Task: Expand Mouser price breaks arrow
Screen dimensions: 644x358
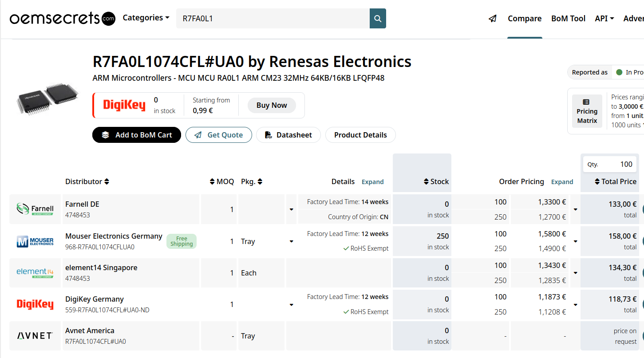Action: pyautogui.click(x=575, y=241)
